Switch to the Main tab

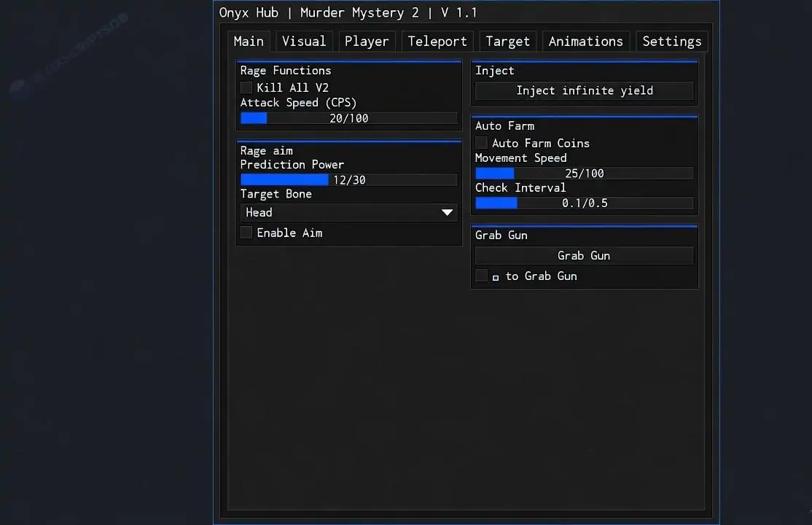coord(249,42)
